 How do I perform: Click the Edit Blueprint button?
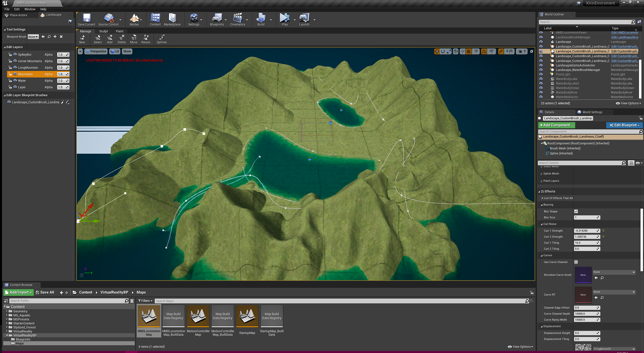point(625,125)
